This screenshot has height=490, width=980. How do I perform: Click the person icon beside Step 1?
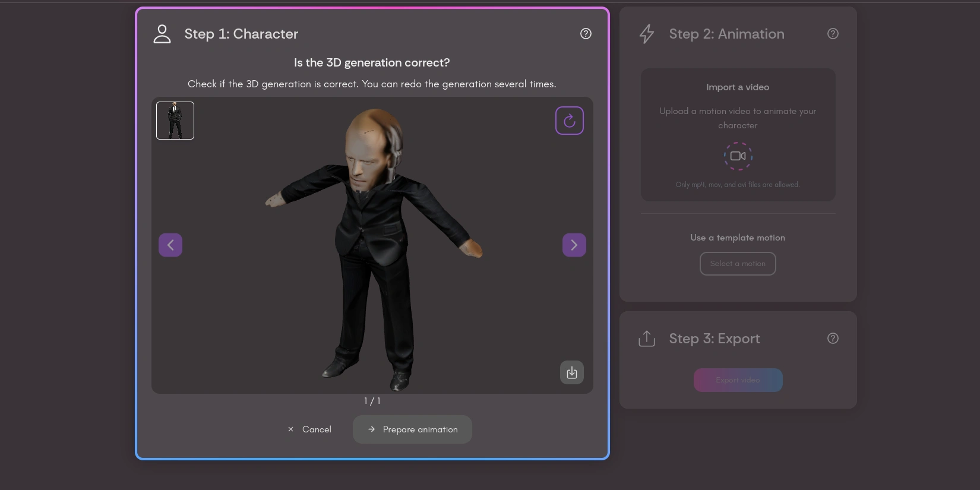coord(162,34)
